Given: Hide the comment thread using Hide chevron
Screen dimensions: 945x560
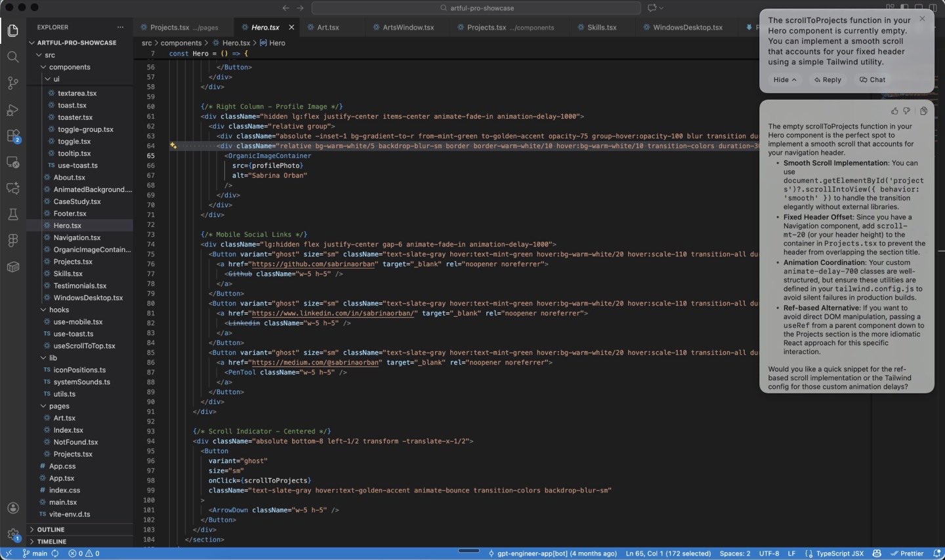Looking at the screenshot, I should point(785,79).
